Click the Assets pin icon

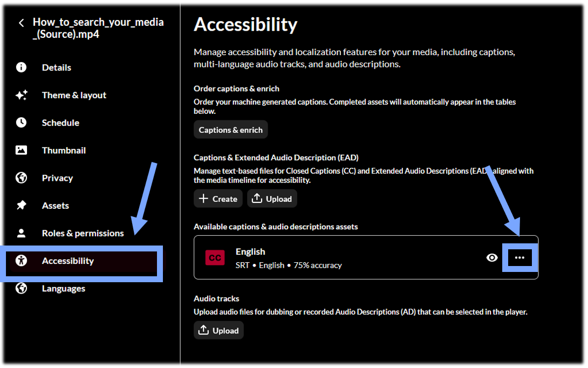(21, 205)
